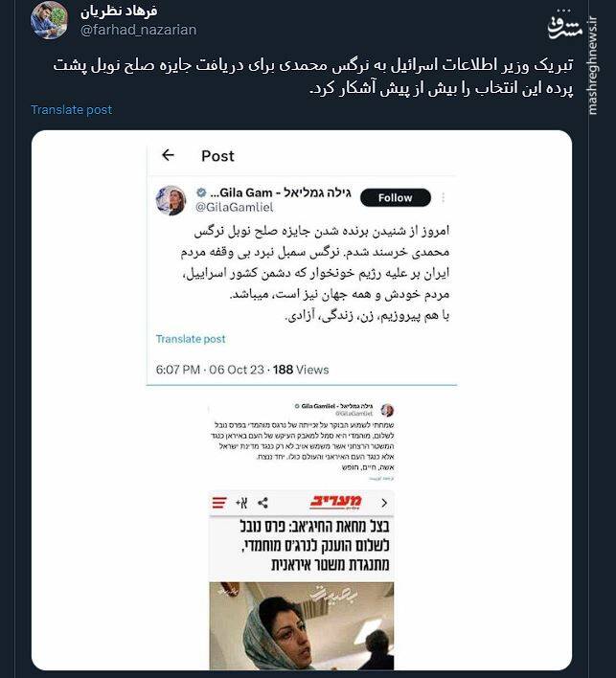
Task: Click the verified badge next to Gila Gam
Action: (201, 192)
